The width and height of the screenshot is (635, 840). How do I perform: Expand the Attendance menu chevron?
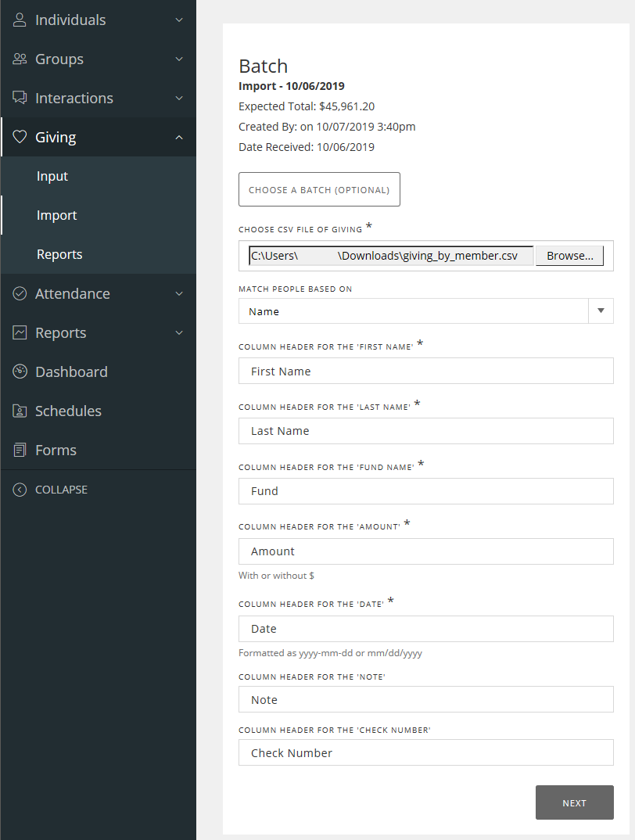click(179, 293)
